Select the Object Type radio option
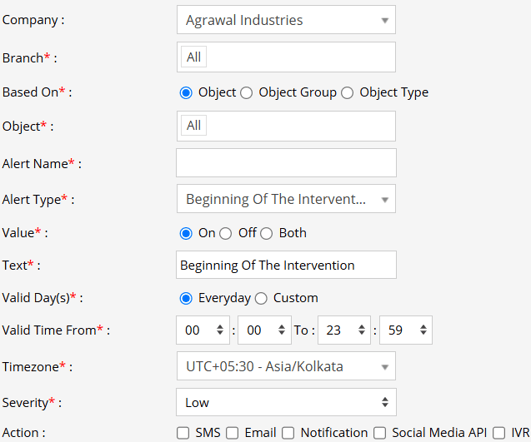Viewport: 531px width, 442px height. pos(347,93)
